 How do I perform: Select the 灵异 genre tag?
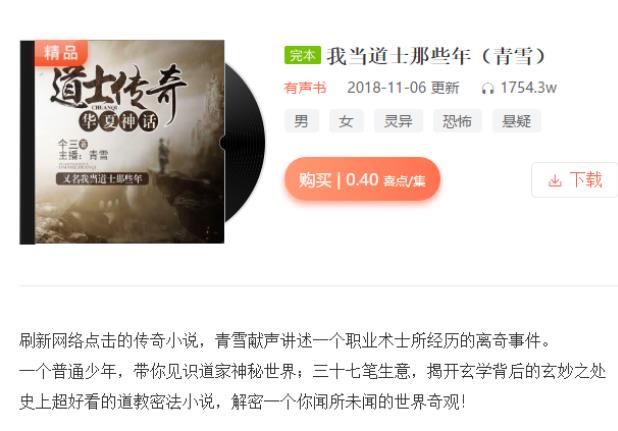(398, 121)
